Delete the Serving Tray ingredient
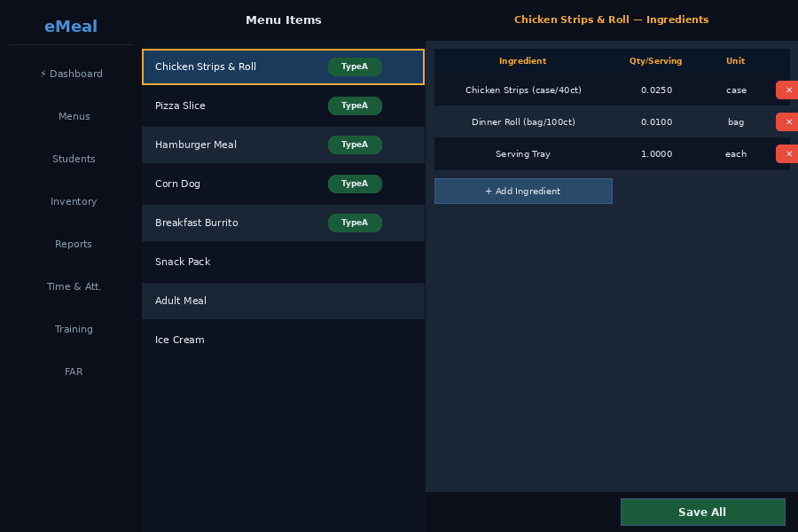This screenshot has width=798, height=532. 787,153
